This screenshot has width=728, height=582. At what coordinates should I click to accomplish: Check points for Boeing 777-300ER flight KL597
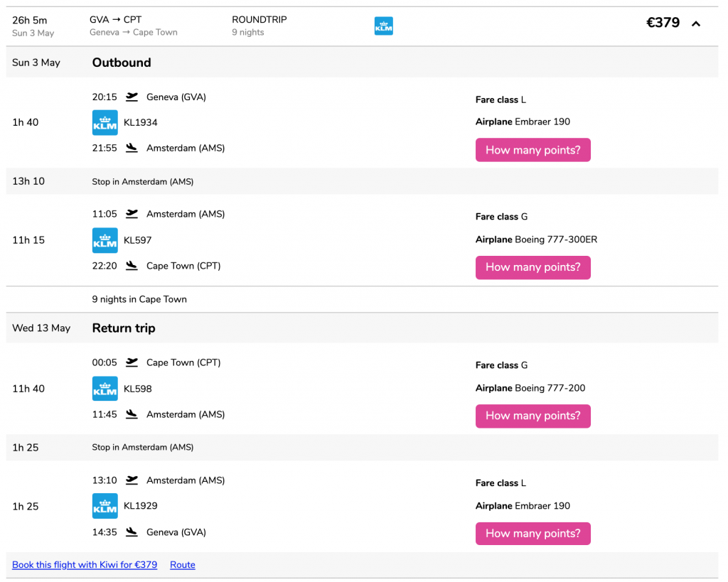click(533, 267)
